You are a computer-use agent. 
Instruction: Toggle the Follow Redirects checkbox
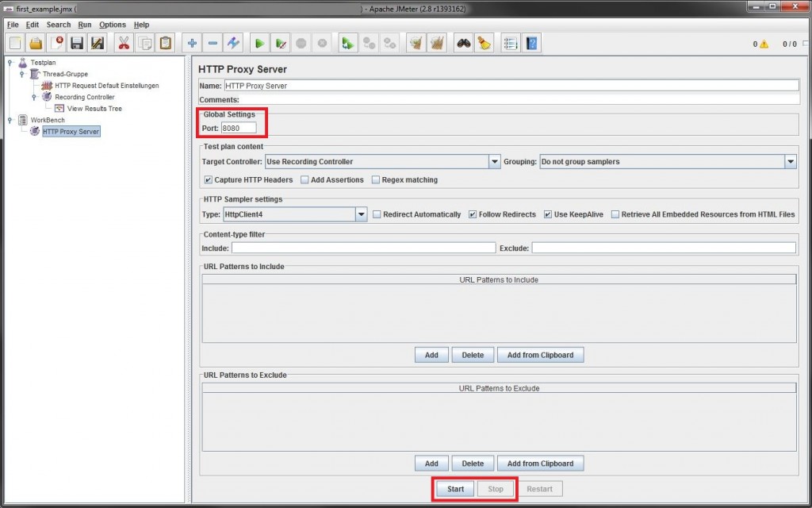473,214
